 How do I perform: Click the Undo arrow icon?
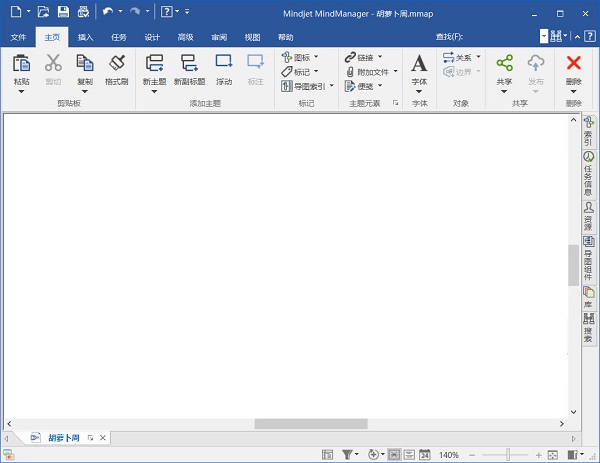[108, 11]
